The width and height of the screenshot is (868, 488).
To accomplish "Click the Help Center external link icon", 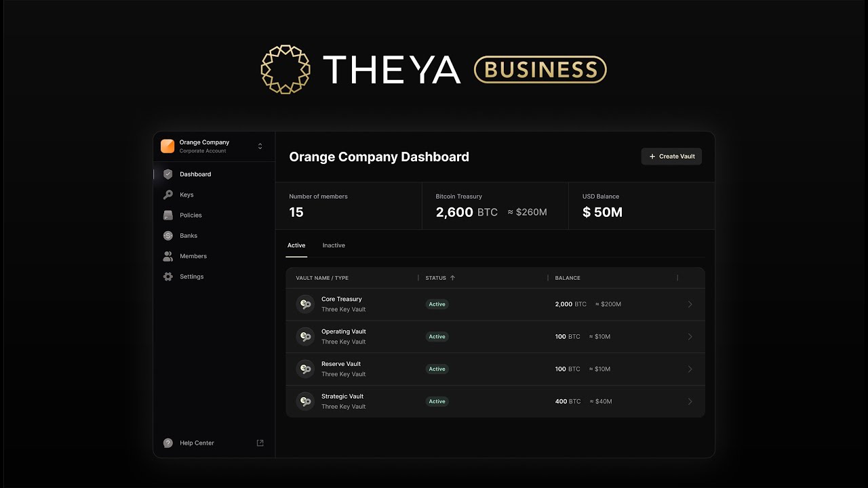I will tap(260, 443).
